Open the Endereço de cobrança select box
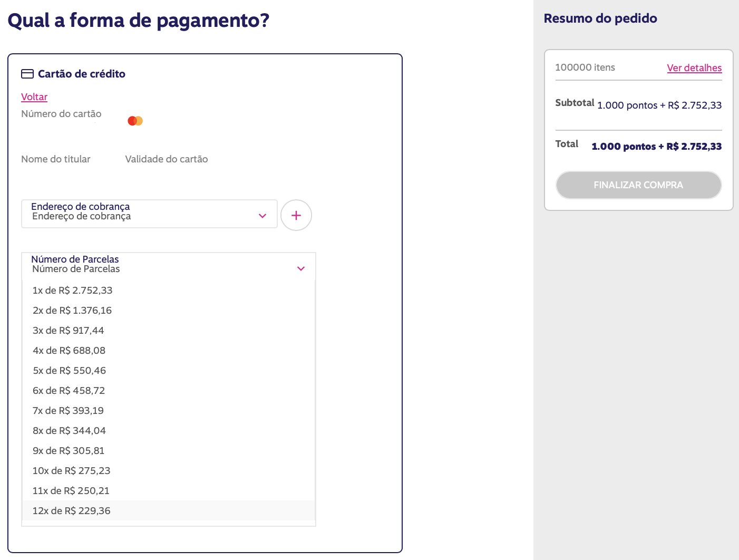The image size is (739, 560). point(149,214)
